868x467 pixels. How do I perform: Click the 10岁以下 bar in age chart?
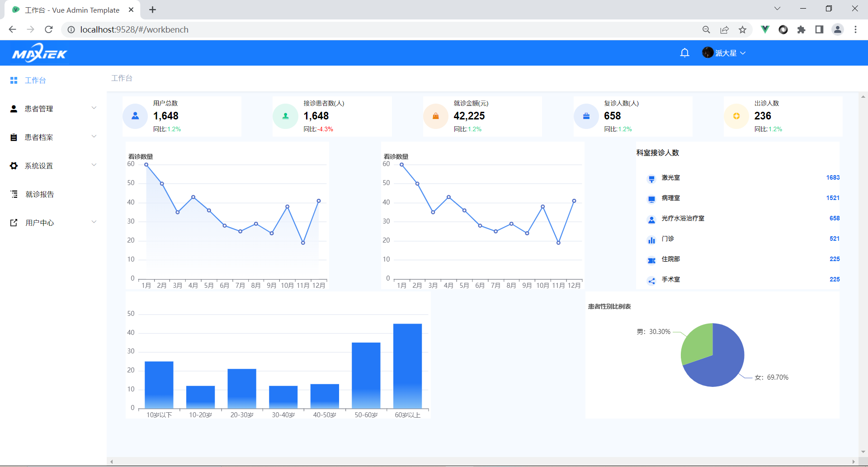coord(159,385)
